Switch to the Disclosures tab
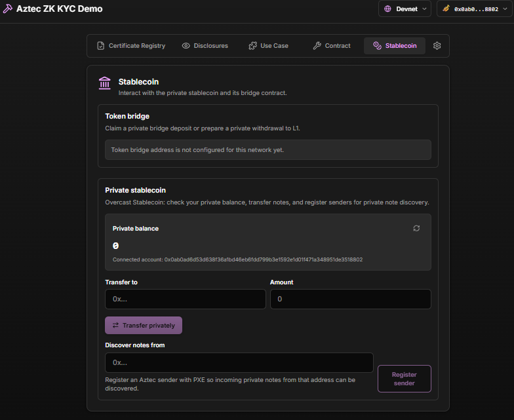Viewport: 514px width, 420px height. [x=205, y=46]
